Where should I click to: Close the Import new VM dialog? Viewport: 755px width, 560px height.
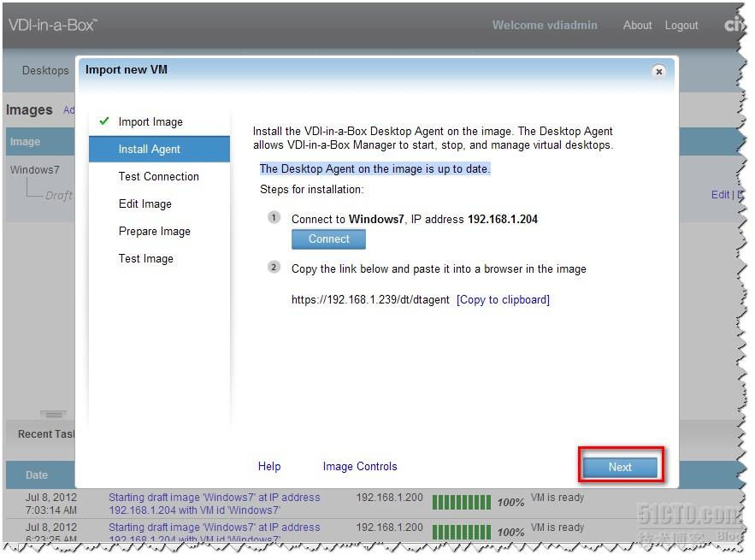click(x=658, y=71)
